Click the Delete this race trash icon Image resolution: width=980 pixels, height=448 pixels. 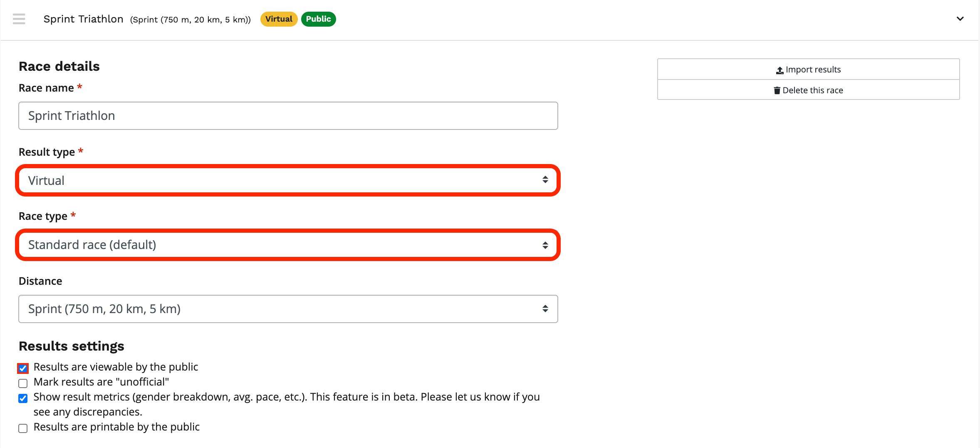click(777, 90)
